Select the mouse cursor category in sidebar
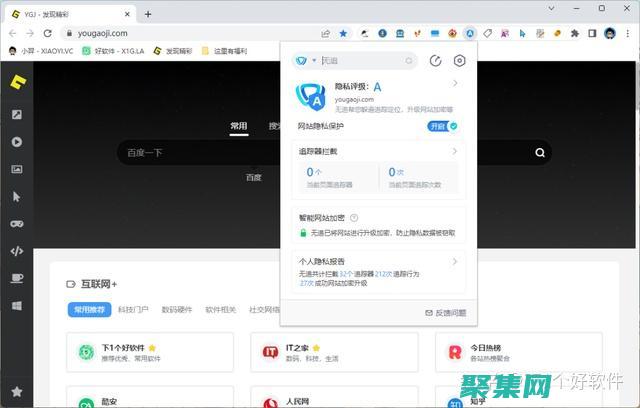The width and height of the screenshot is (640, 408). point(17,197)
